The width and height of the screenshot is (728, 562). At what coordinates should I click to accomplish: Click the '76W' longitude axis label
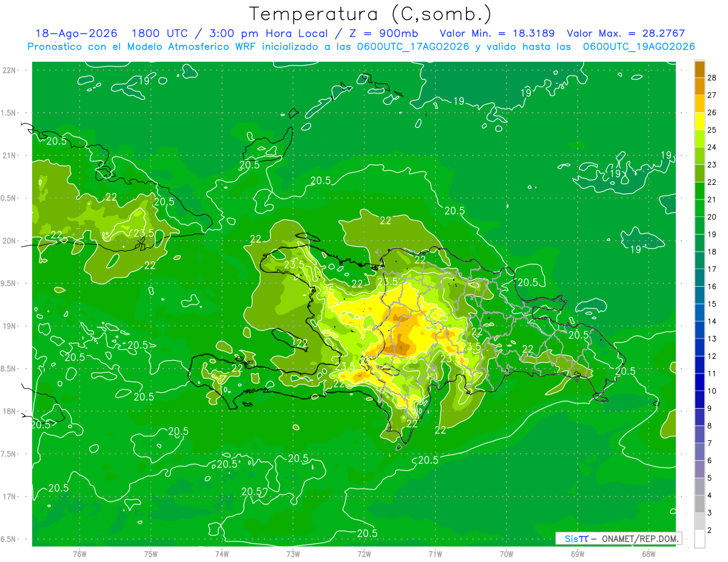(79, 554)
